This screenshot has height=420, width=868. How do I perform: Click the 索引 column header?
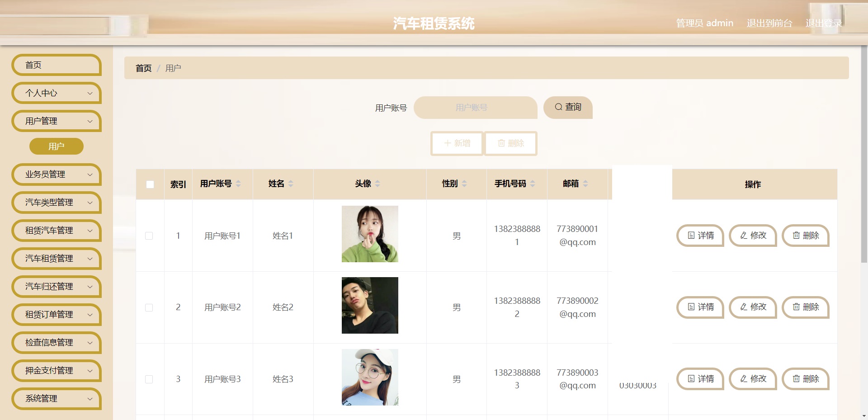tap(178, 184)
